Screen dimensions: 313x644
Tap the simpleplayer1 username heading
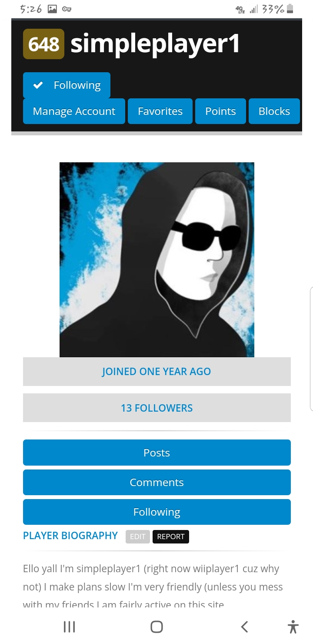tap(155, 44)
